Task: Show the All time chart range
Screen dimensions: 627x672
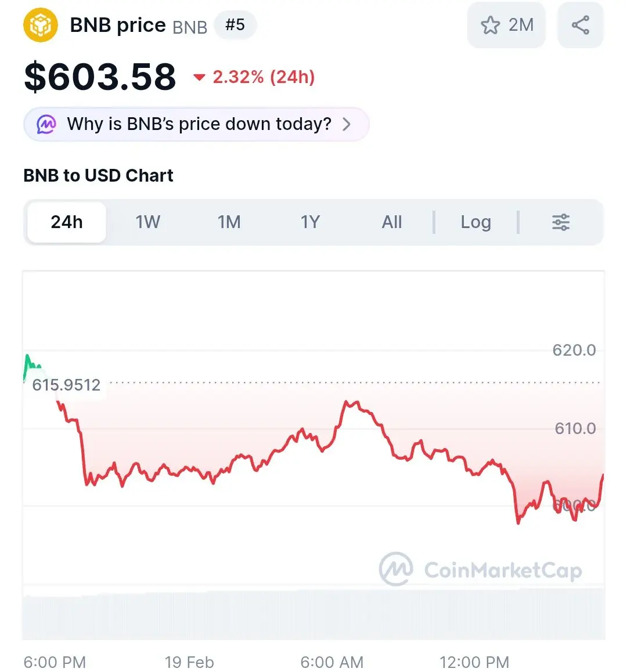Action: click(x=391, y=222)
